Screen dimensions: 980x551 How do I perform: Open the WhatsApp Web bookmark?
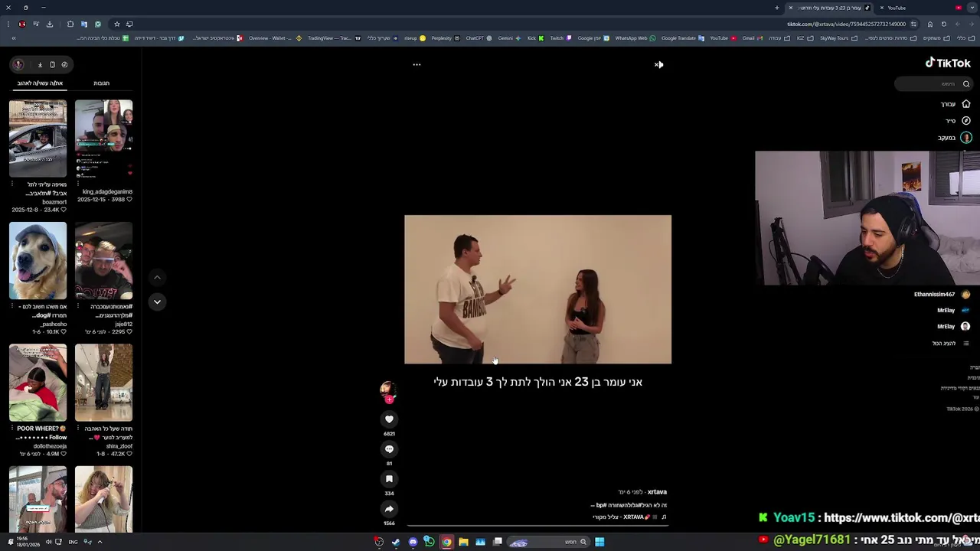(636, 38)
